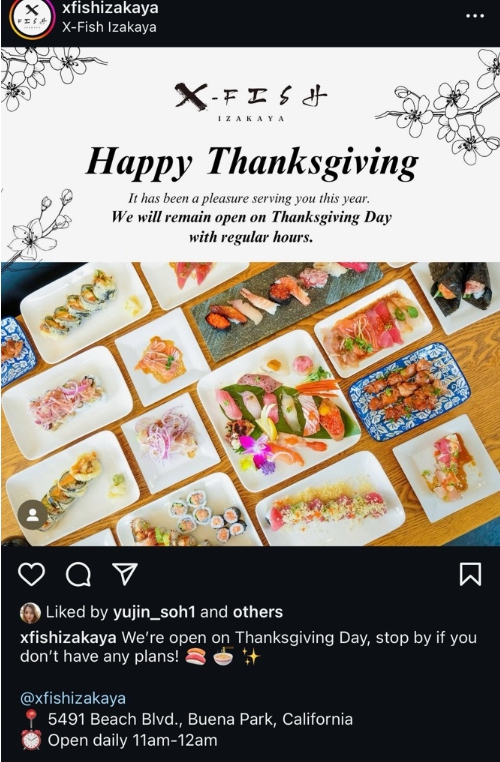Tap the red pin emoji by the address
Screen dimensions: 500x762
coord(31,719)
